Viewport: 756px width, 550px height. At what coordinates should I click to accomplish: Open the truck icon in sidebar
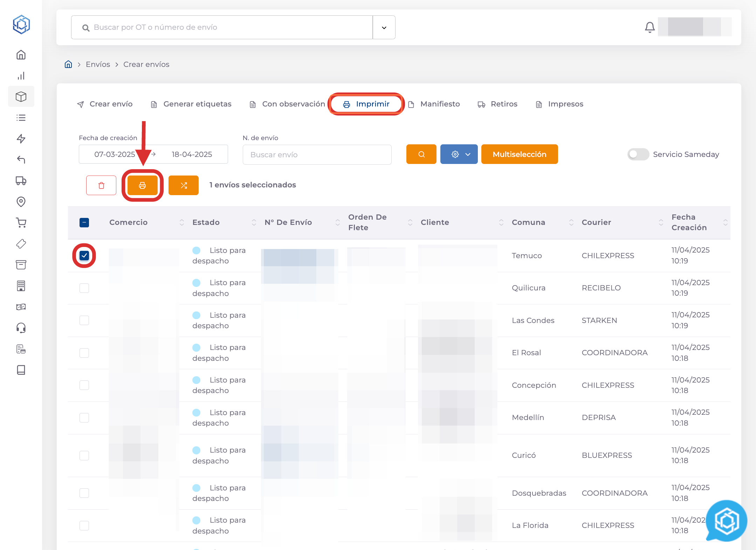[x=21, y=181]
